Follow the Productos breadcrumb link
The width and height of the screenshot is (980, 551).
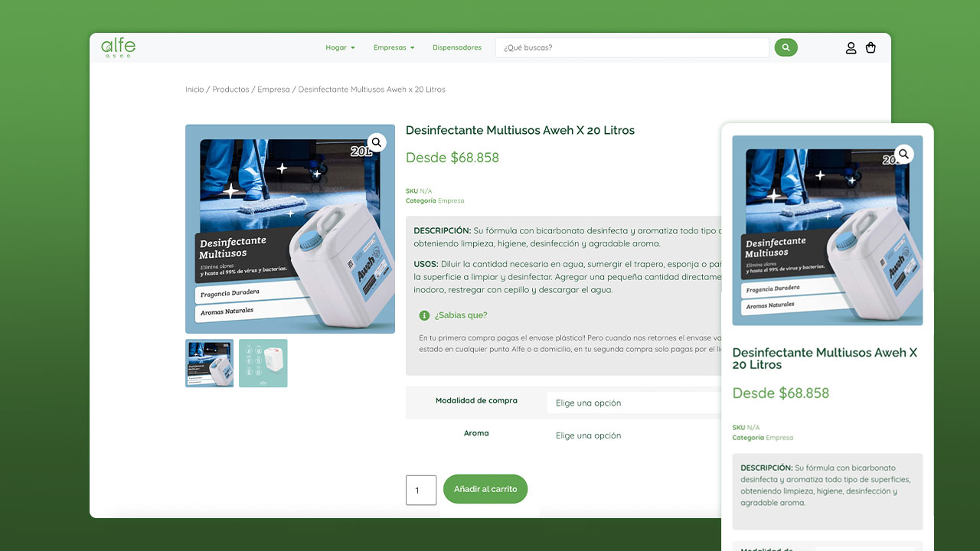tap(230, 90)
